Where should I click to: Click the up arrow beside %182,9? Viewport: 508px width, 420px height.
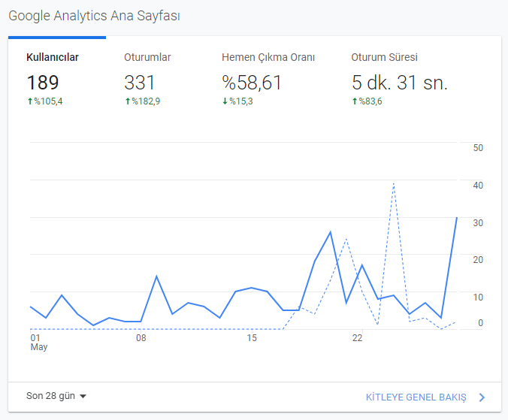128,101
